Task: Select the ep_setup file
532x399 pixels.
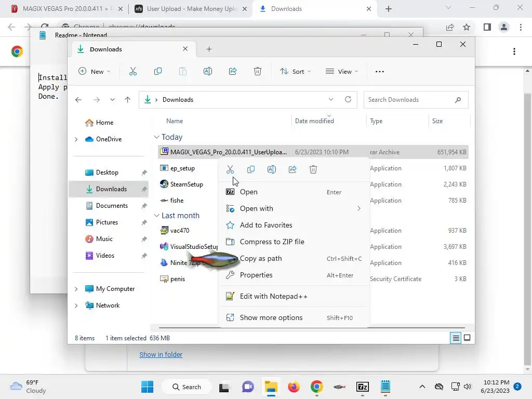Action: tap(182, 168)
